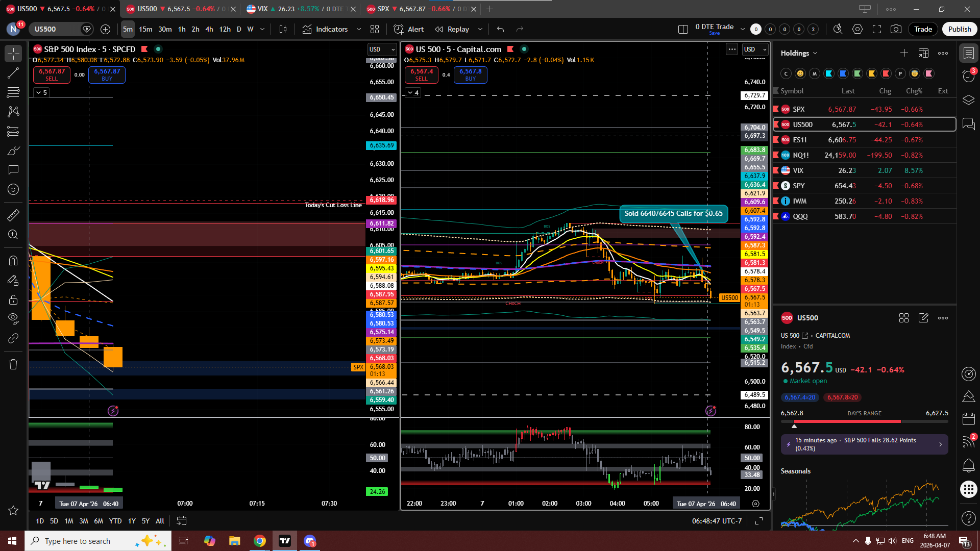Click the Publish button

tap(959, 29)
